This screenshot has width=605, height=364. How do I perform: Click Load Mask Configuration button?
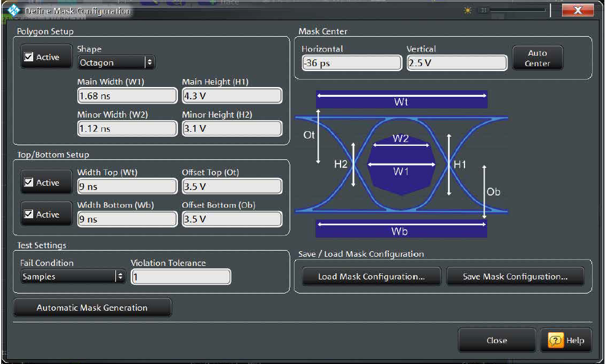point(371,276)
